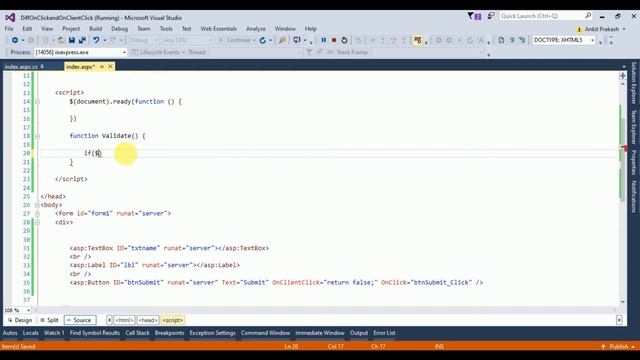Screen dimensions: 640x360
Task: Open the open-documents list arrow by tabs
Action: pos(623,67)
